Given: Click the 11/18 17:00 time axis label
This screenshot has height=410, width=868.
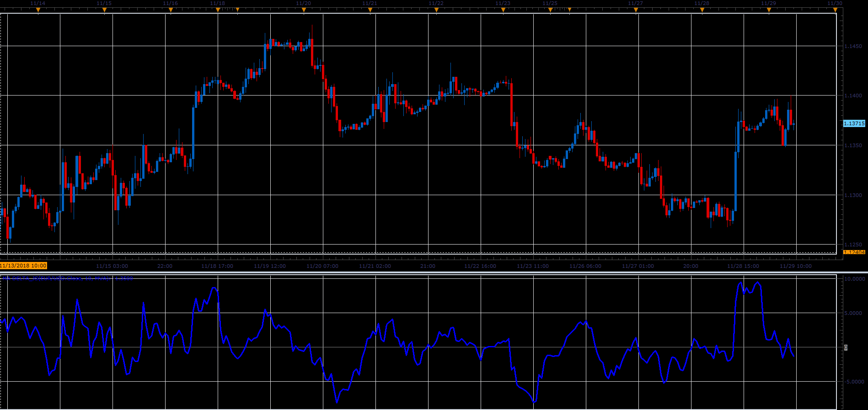Looking at the screenshot, I should (217, 266).
